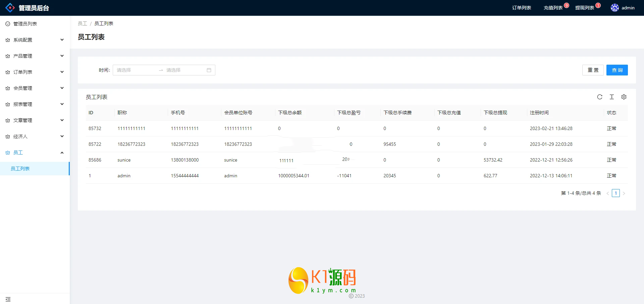This screenshot has width=644, height=304.
Task: Collapse the sidebar using bottom menu icon
Action: 8,299
